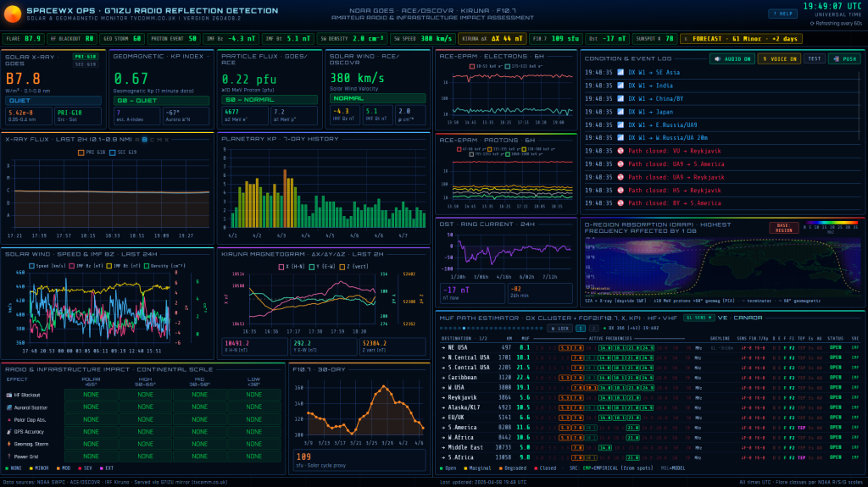Switch to page 2 of MUF destinations
Screen dimensions: 868x487
click(x=594, y=328)
